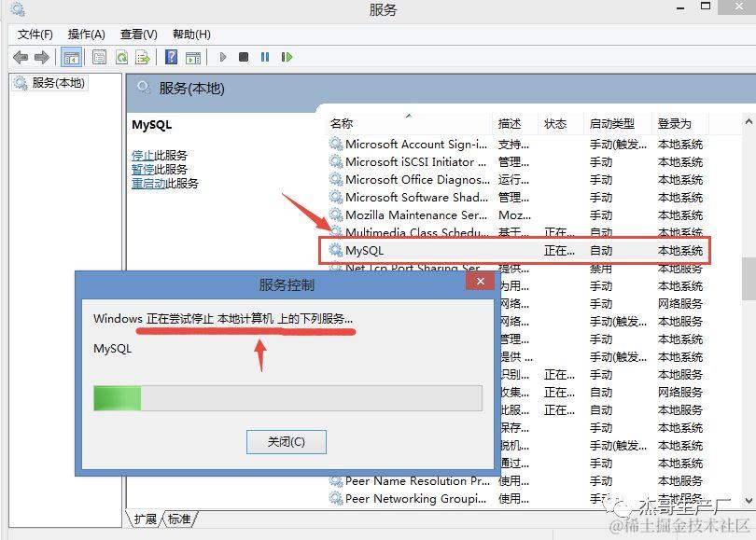Sort by the 登录为 column header

pyautogui.click(x=680, y=124)
